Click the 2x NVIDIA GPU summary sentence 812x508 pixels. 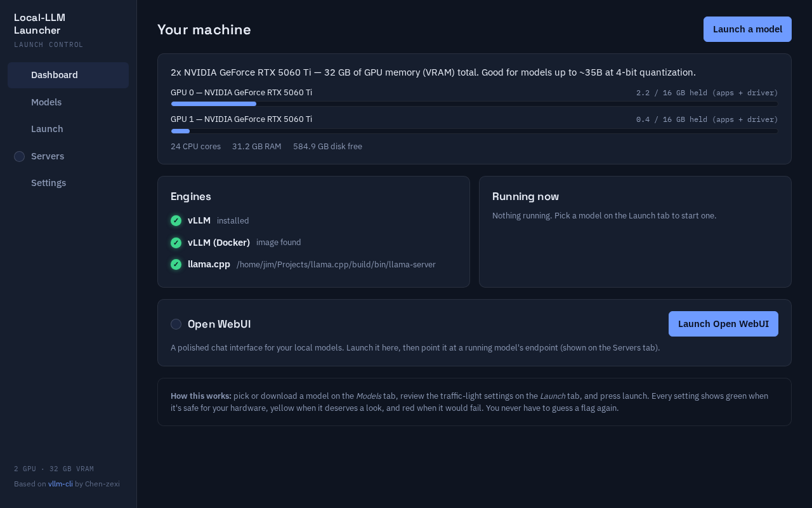tap(433, 72)
